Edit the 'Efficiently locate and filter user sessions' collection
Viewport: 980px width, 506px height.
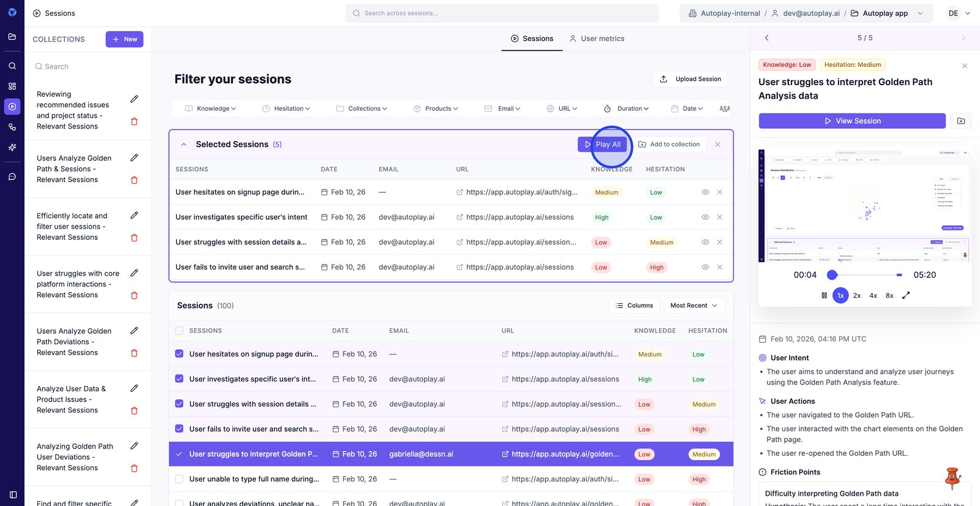[x=134, y=216]
